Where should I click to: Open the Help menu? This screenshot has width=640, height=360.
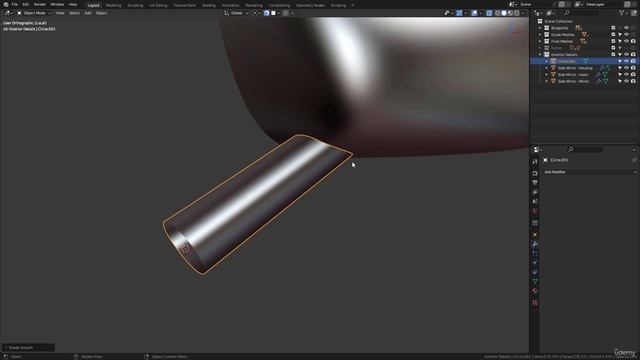pyautogui.click(x=73, y=4)
